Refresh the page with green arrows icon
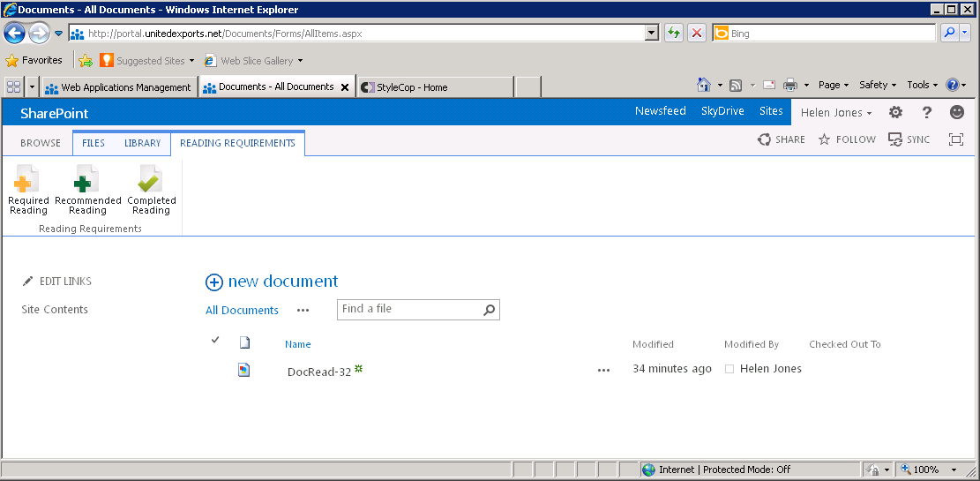 click(674, 34)
